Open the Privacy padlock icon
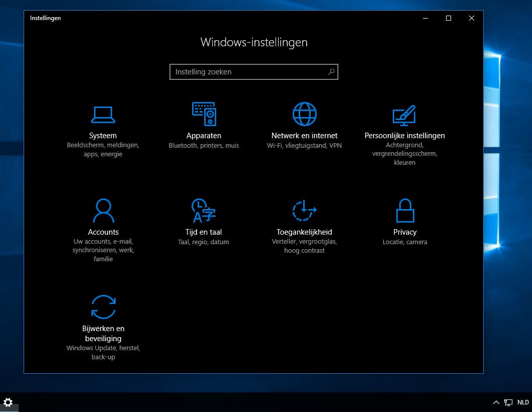The height and width of the screenshot is (412, 532). tap(405, 211)
